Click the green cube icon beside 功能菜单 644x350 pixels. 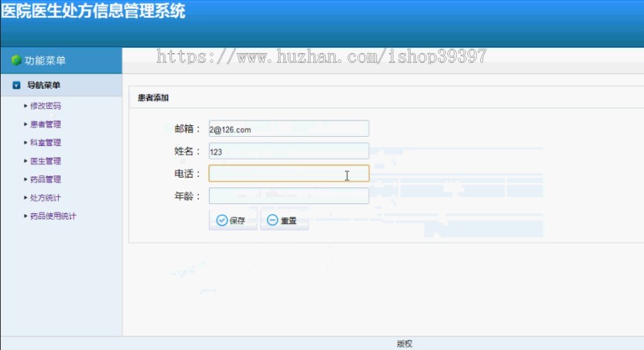tap(16, 60)
